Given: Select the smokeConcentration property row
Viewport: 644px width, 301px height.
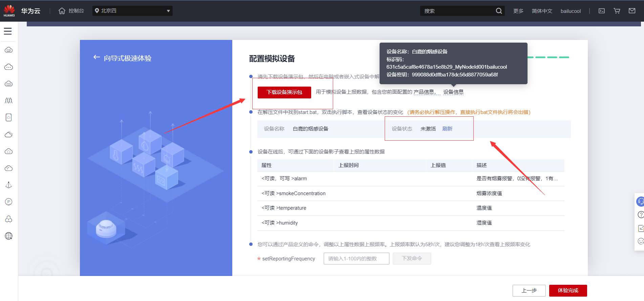Looking at the screenshot, I should [411, 193].
